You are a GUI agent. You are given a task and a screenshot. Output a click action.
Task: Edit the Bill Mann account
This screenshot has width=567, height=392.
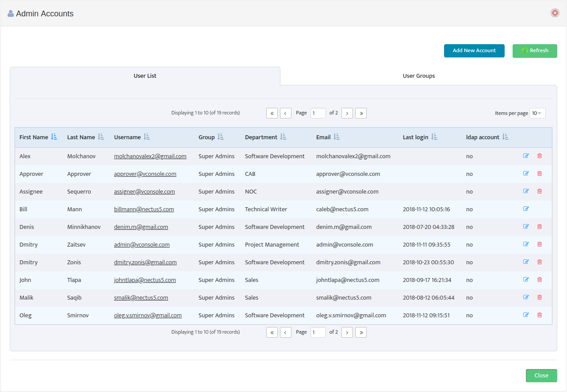526,209
